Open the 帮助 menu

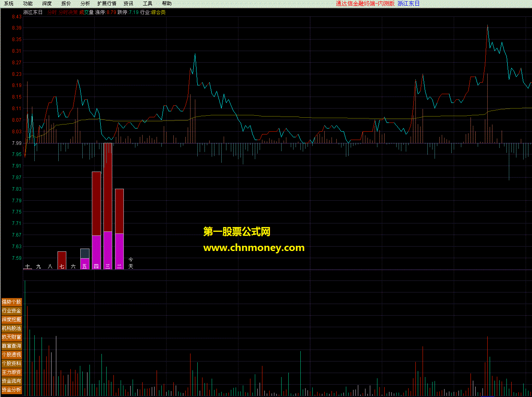(167, 4)
